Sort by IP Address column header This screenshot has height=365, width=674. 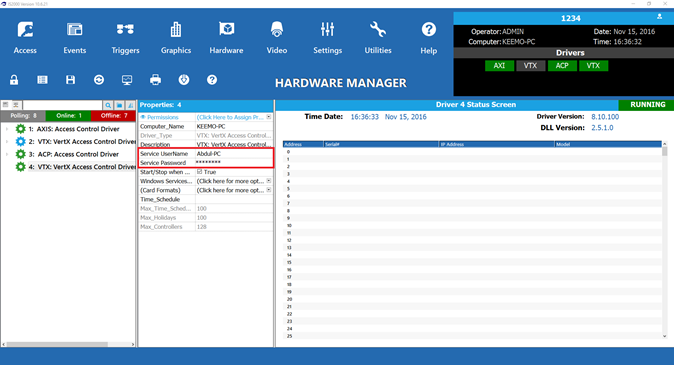pos(496,144)
